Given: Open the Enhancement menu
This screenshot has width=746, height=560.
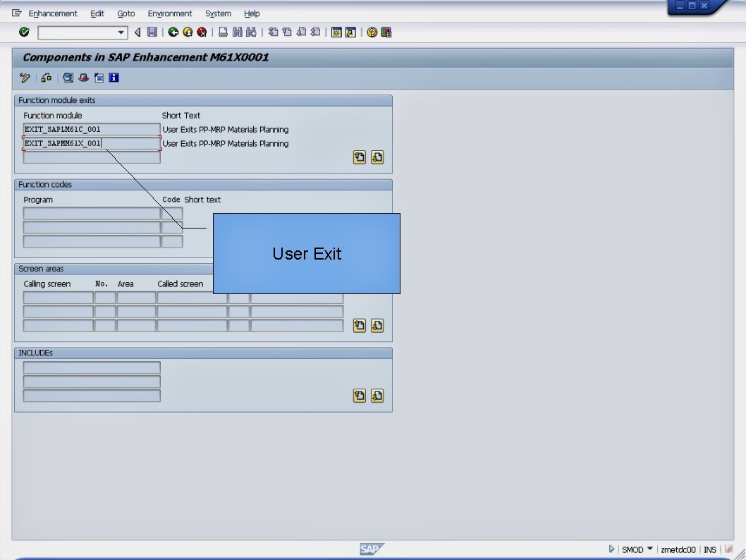Looking at the screenshot, I should [x=52, y=13].
